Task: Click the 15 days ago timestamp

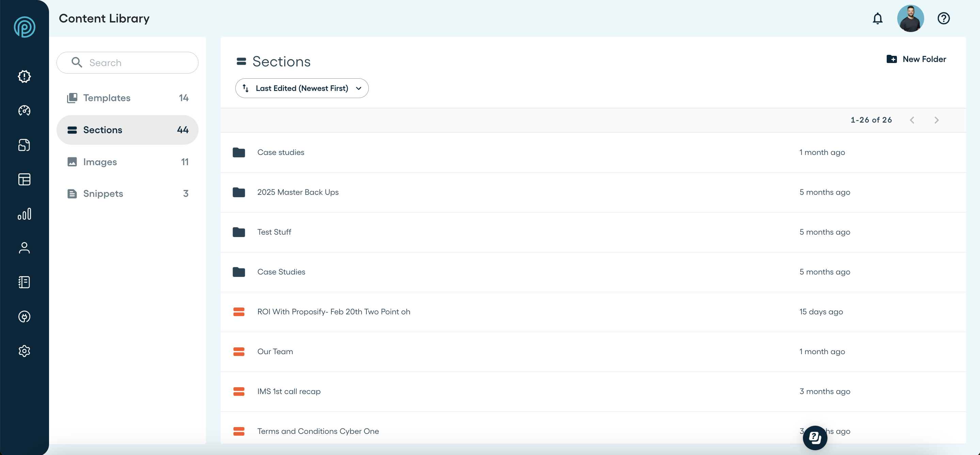Action: click(x=821, y=312)
